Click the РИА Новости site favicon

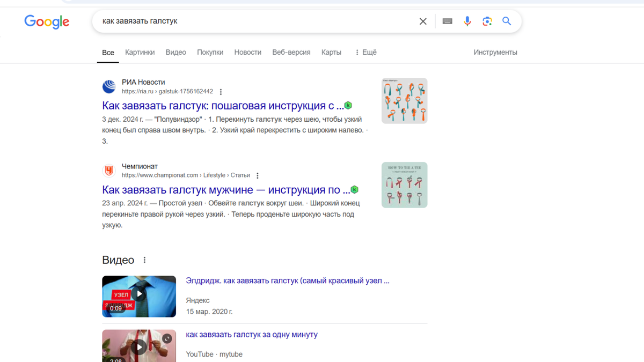[x=109, y=86]
